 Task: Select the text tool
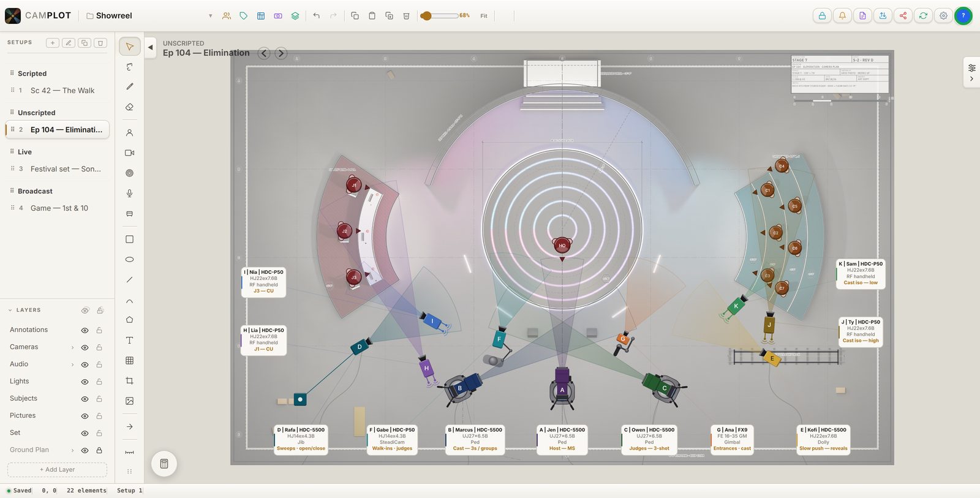point(129,341)
